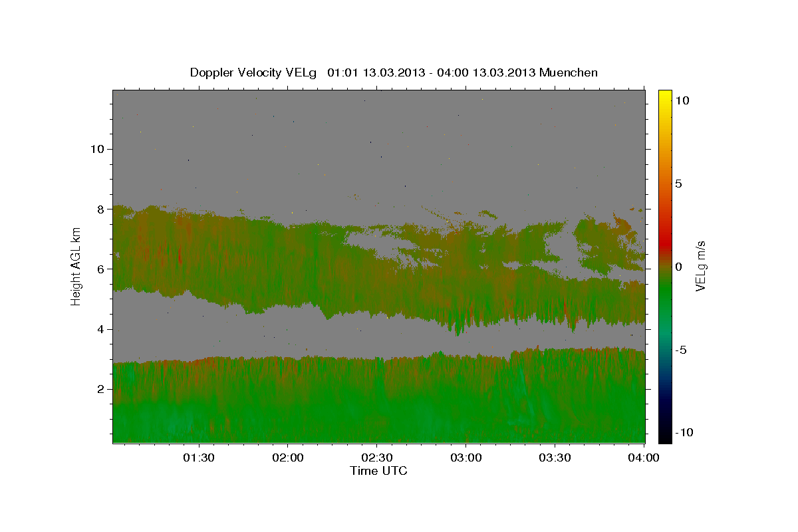Click the '02:00' time tick label

[x=288, y=458]
